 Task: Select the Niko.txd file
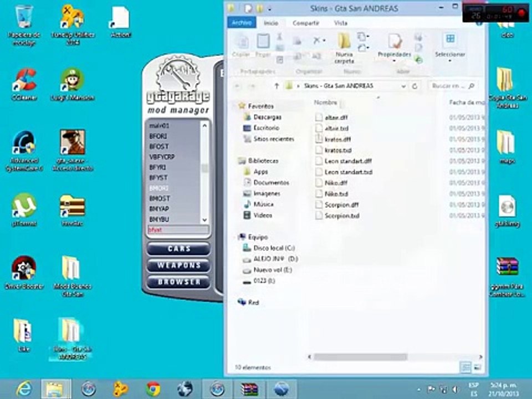[x=336, y=194]
